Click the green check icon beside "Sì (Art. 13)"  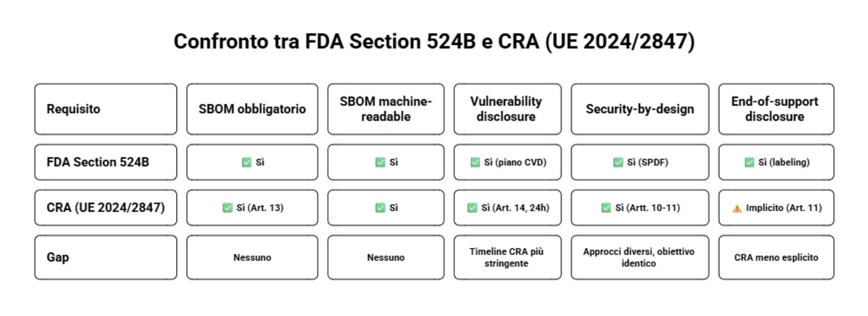tap(227, 208)
